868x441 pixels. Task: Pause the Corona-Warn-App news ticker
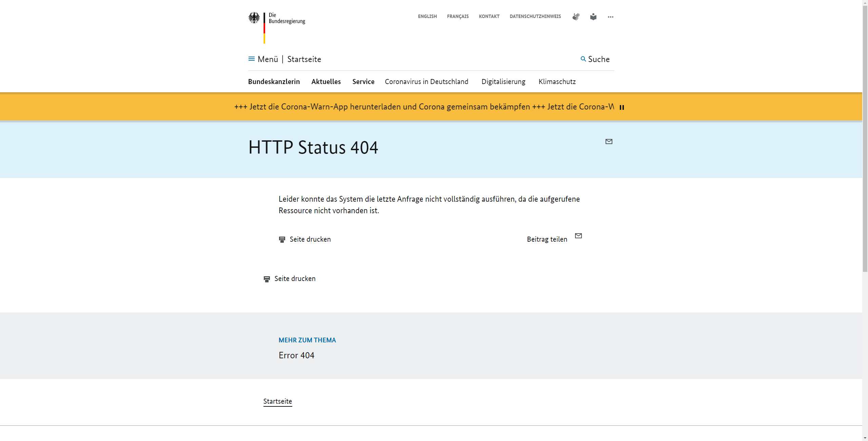click(622, 107)
